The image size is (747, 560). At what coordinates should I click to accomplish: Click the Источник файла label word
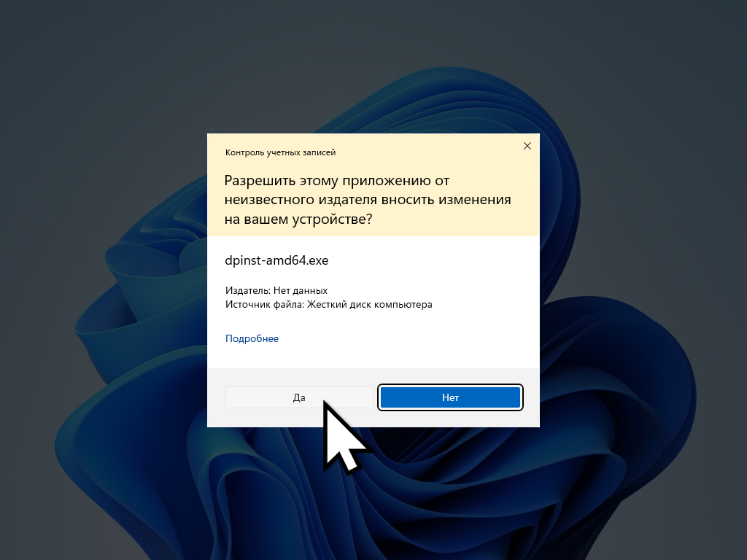(263, 304)
